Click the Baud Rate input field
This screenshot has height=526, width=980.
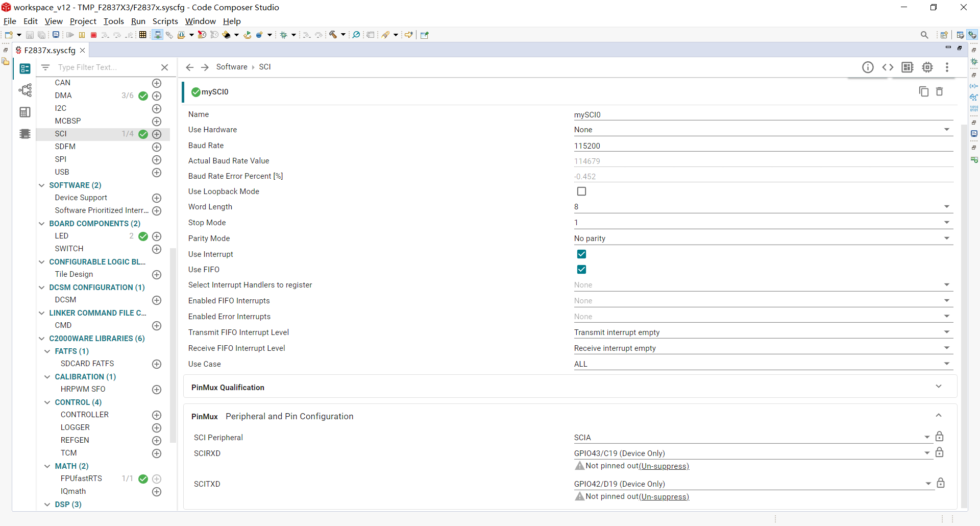coord(763,146)
